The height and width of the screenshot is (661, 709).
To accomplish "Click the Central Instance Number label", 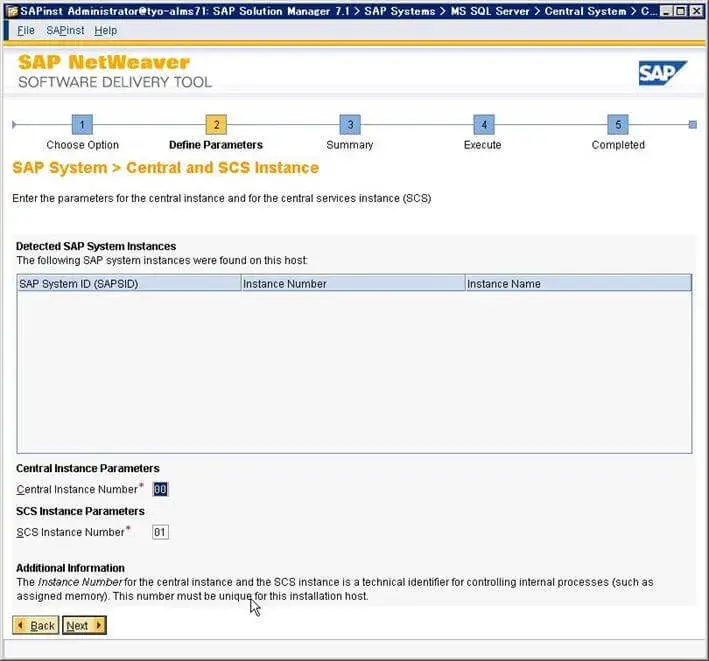I will pyautogui.click(x=77, y=490).
